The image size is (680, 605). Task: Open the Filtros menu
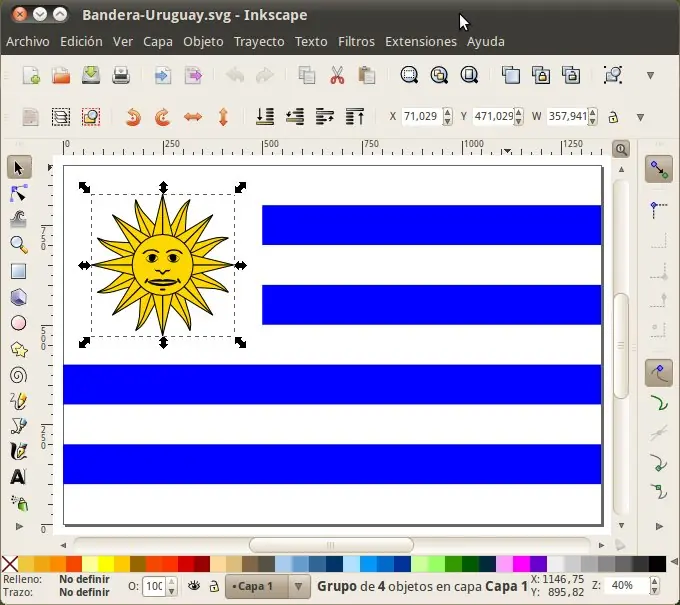pyautogui.click(x=356, y=42)
